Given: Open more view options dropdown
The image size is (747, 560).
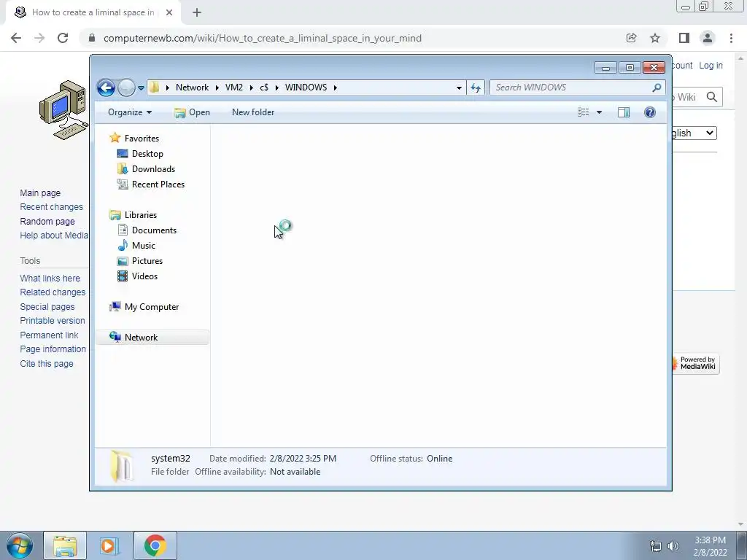Looking at the screenshot, I should pyautogui.click(x=600, y=112).
